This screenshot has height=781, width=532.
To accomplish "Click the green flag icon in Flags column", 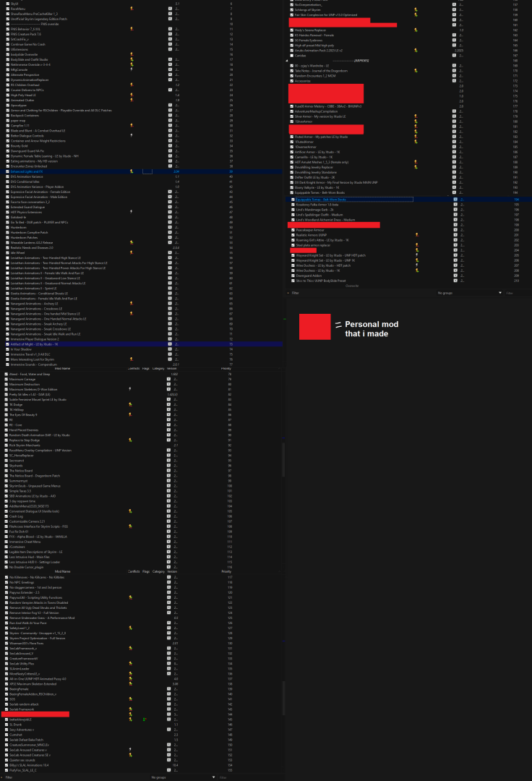I will pos(145,720).
